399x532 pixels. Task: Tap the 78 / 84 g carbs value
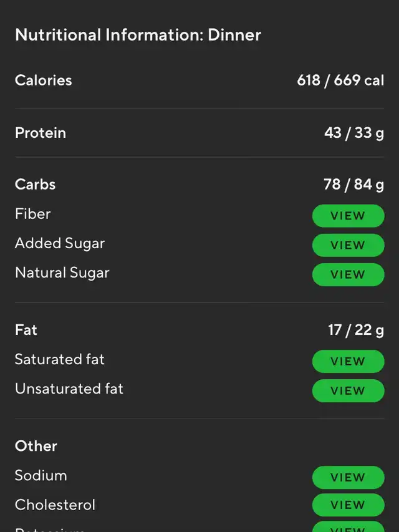353,185
